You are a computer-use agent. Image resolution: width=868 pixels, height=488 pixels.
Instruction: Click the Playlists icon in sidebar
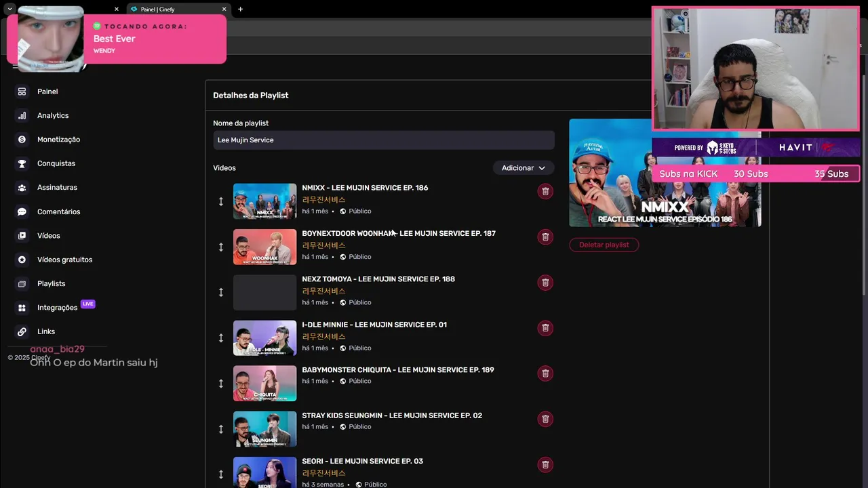click(x=22, y=283)
